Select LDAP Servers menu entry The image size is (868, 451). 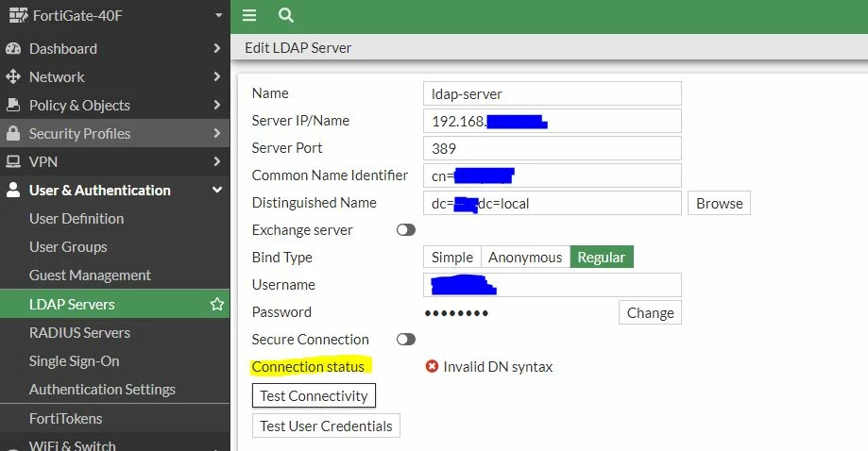[114, 304]
